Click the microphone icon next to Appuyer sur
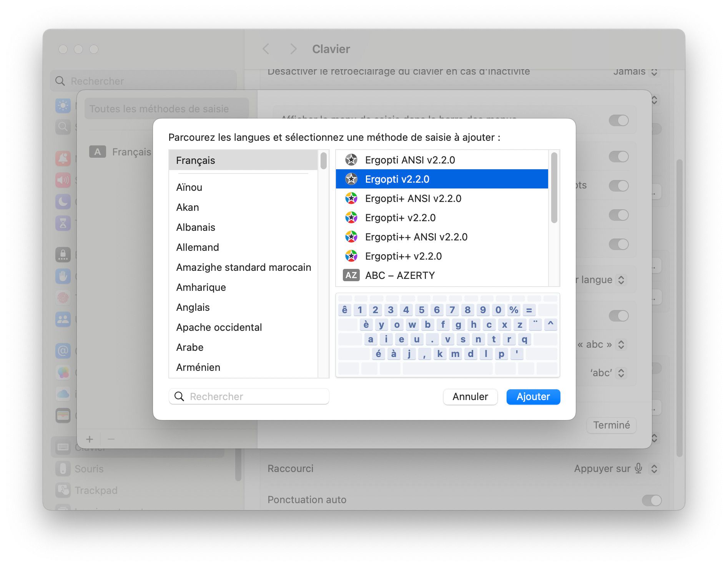This screenshot has height=567, width=728. point(638,469)
